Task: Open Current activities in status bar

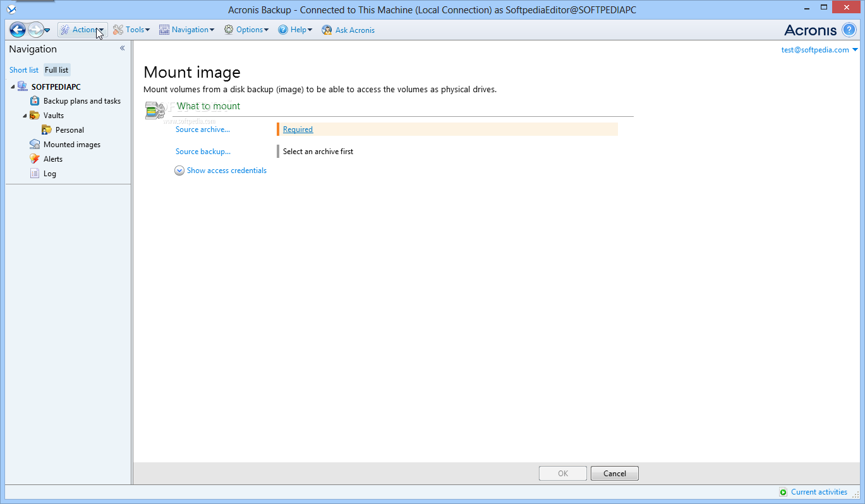Action: (x=819, y=492)
